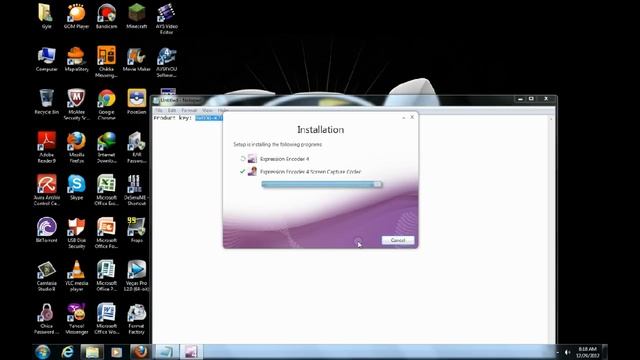Image resolution: width=640 pixels, height=360 pixels.
Task: Open MapleStory desktop shortcut
Action: coord(76,60)
